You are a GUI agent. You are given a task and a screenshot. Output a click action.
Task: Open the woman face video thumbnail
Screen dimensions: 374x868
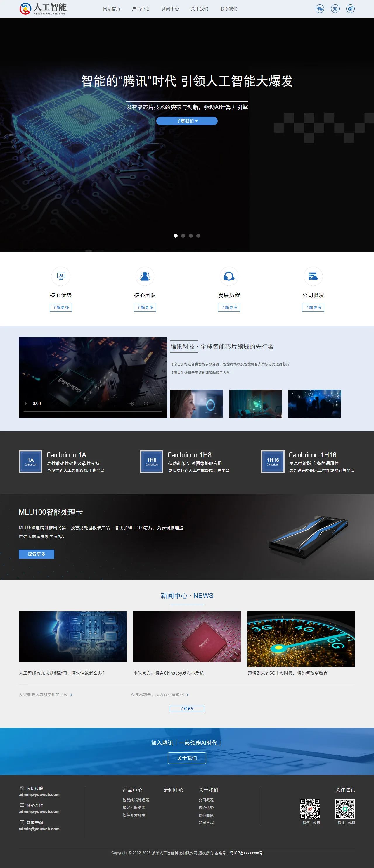(197, 404)
